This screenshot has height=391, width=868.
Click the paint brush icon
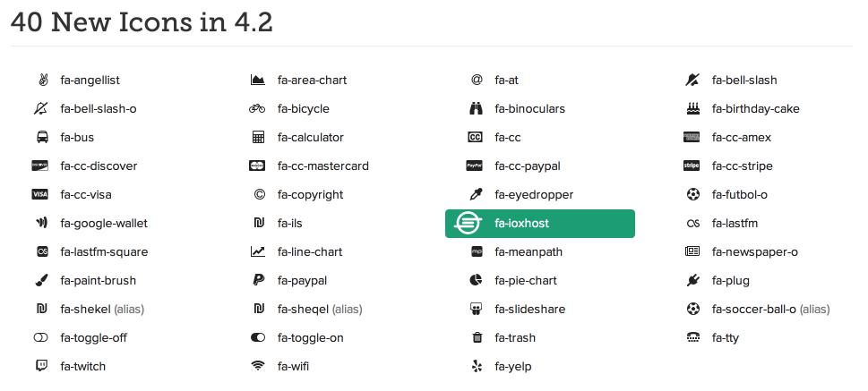[41, 281]
